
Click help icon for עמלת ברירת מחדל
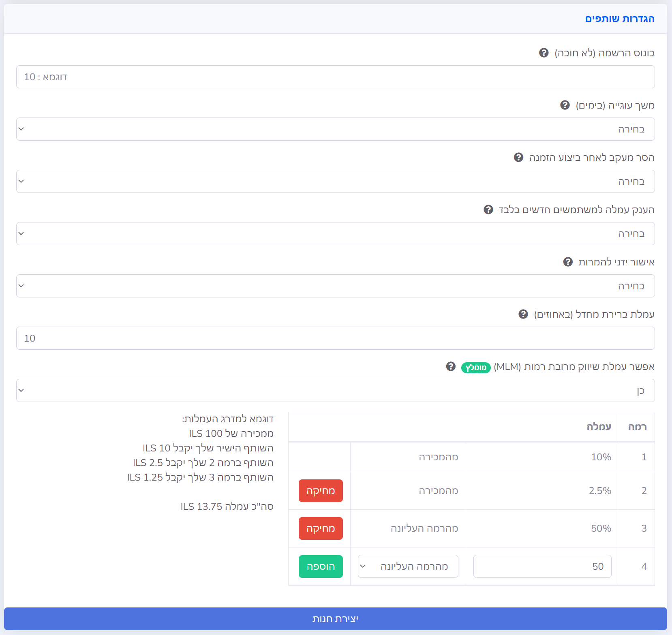tap(523, 314)
